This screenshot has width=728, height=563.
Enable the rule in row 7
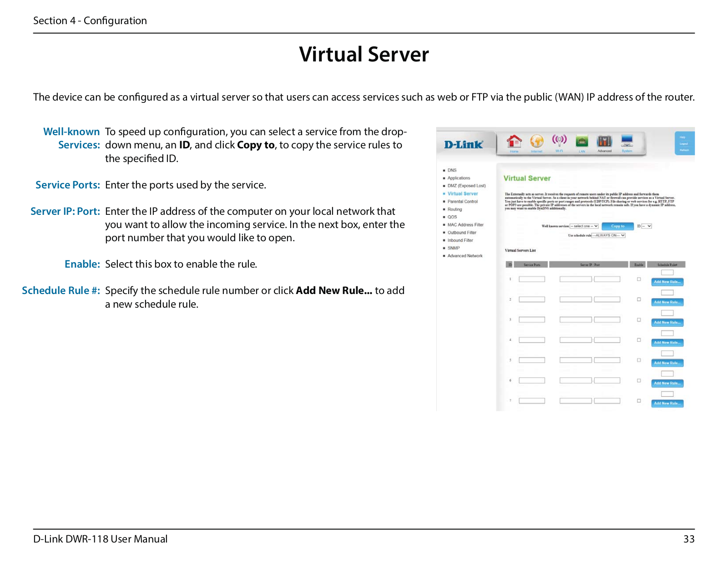(639, 401)
